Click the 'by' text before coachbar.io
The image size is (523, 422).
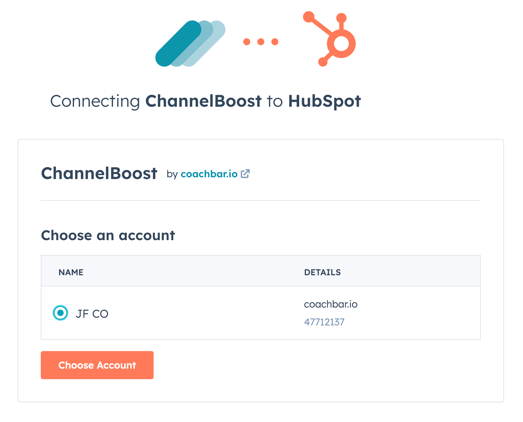pos(172,174)
